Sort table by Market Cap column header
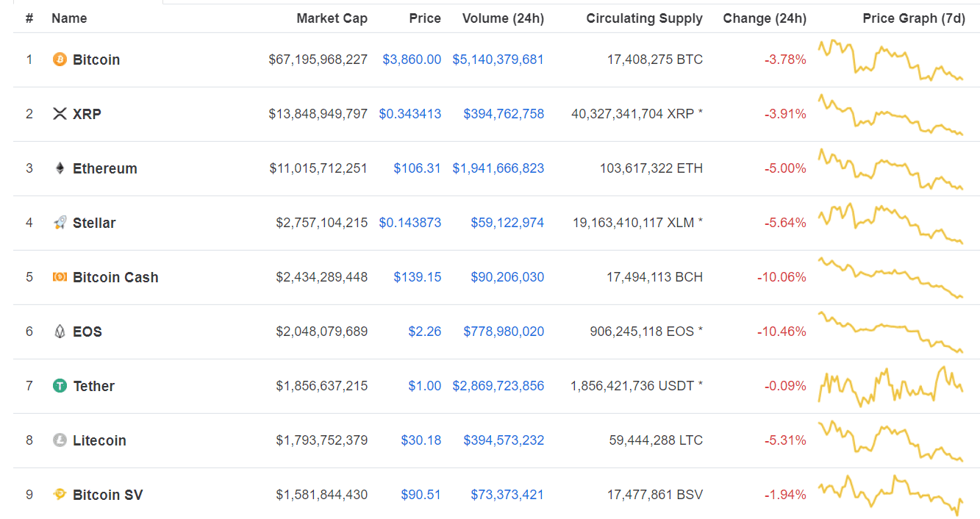 pyautogui.click(x=332, y=18)
